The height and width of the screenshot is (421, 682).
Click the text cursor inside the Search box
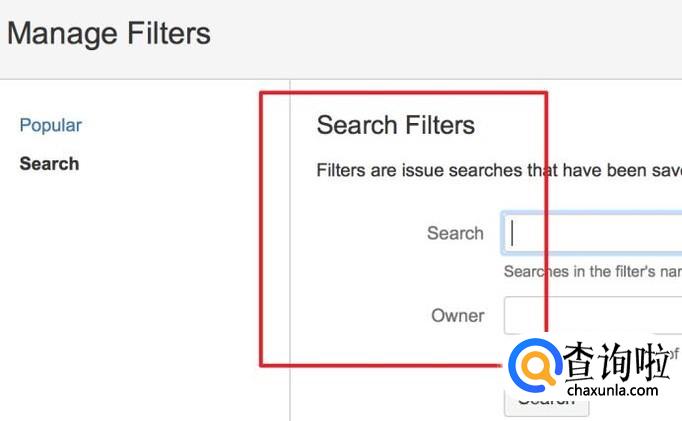(x=512, y=233)
